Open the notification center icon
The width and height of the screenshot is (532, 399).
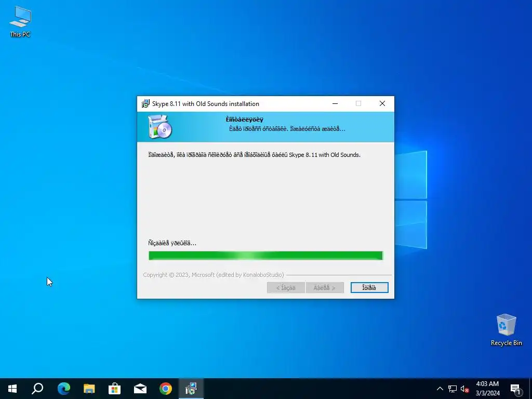click(516, 389)
